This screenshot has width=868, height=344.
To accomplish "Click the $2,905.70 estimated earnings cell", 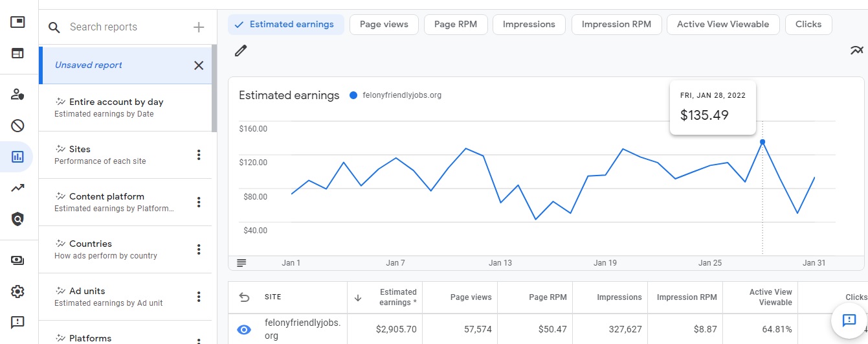I will (x=395, y=330).
